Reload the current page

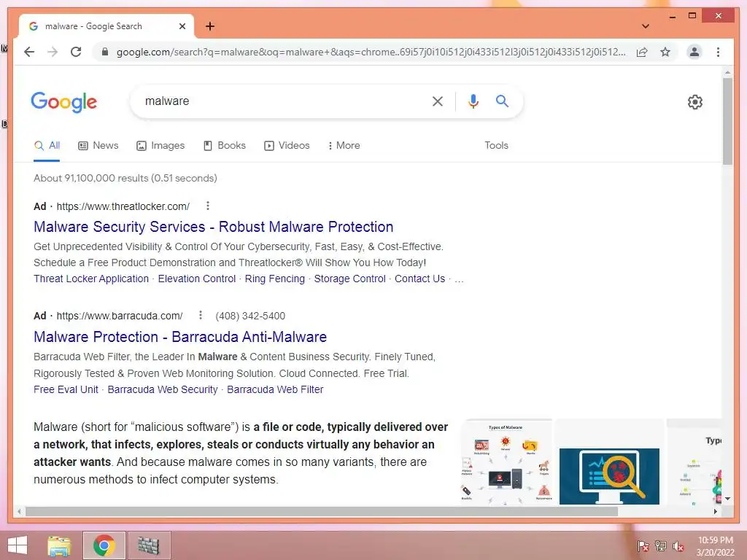point(76,52)
